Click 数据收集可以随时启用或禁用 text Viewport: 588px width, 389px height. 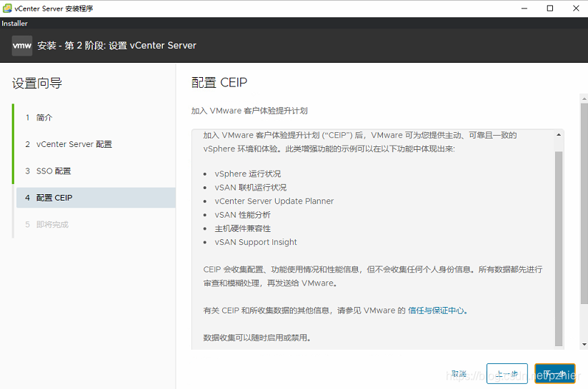257,338
